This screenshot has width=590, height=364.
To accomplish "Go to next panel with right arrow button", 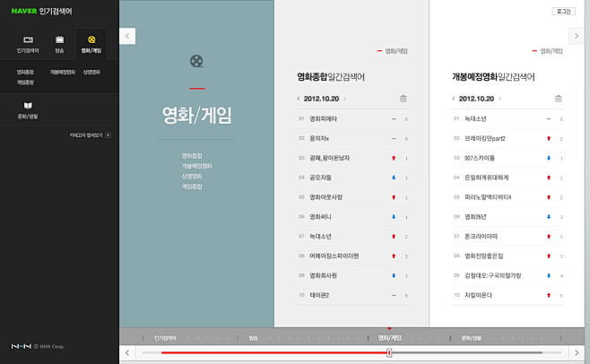I will click(576, 35).
